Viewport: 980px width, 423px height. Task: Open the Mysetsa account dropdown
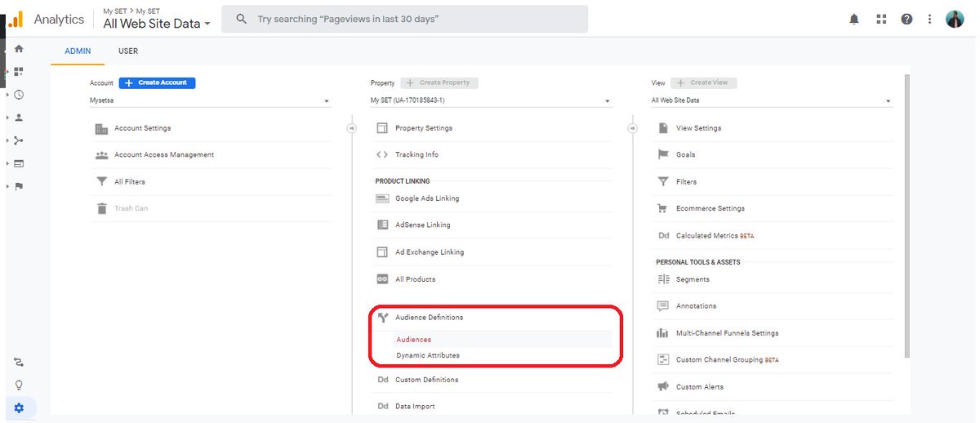(x=210, y=100)
